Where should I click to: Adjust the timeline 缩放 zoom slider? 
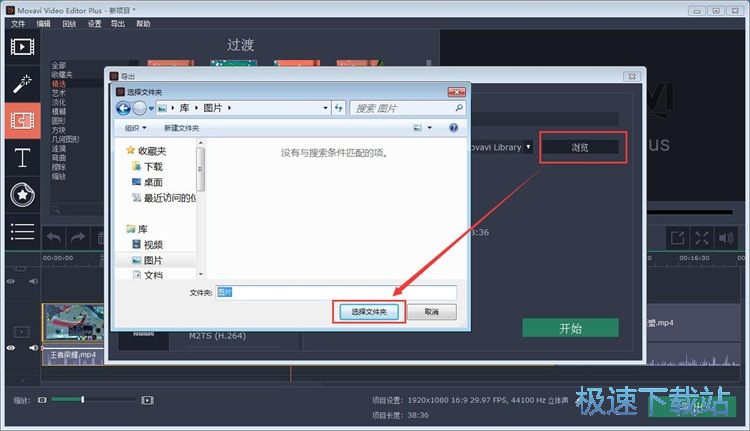[83, 399]
